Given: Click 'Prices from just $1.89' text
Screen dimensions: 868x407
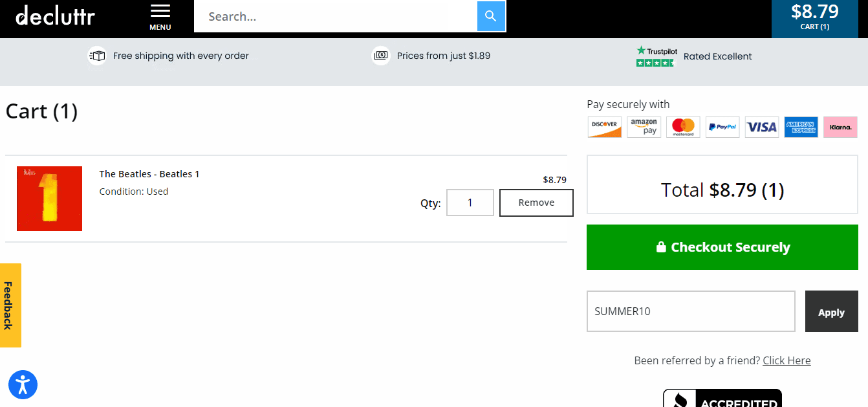Looking at the screenshot, I should 444,56.
